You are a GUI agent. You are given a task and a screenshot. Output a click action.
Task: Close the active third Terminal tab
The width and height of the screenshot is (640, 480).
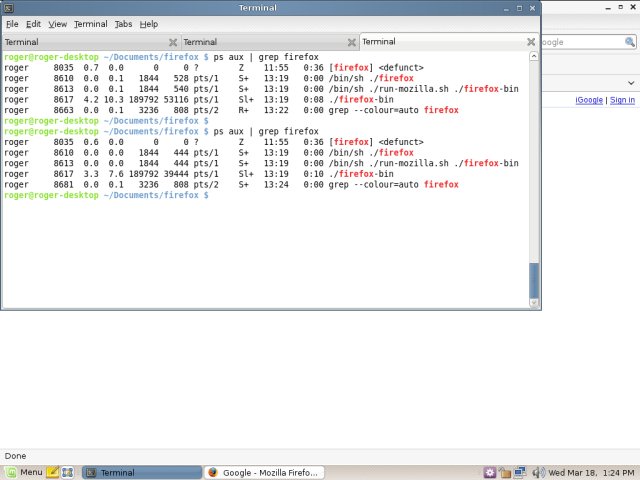tap(530, 42)
